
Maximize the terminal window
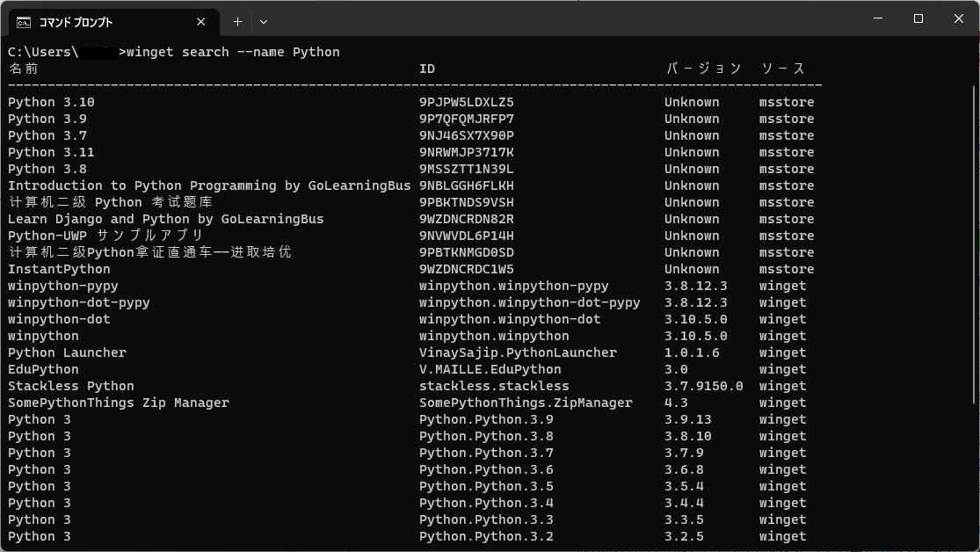coord(918,18)
